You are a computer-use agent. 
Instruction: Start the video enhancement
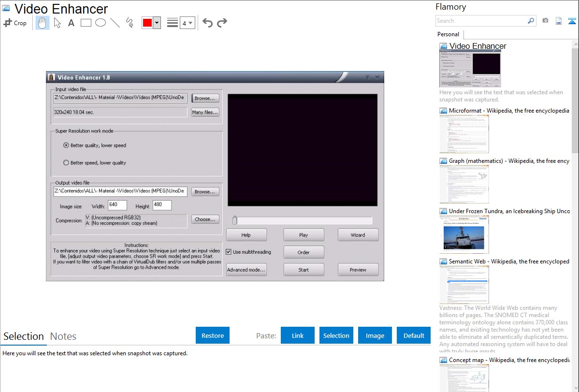coord(304,270)
